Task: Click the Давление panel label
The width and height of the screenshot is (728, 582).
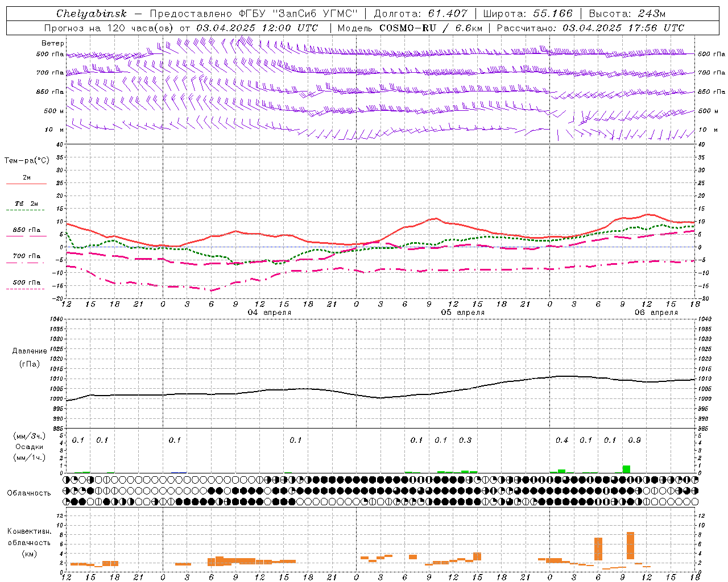Action: click(30, 351)
